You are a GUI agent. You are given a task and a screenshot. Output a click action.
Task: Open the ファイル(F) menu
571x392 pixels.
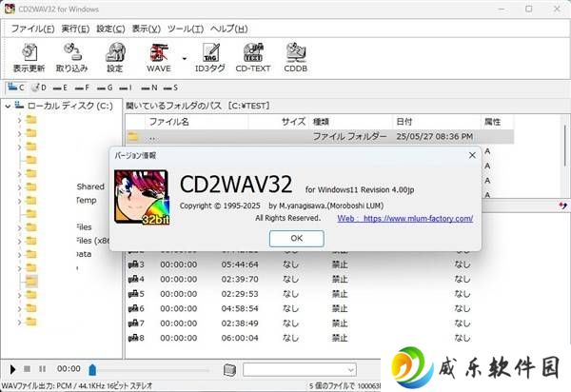pyautogui.click(x=32, y=29)
